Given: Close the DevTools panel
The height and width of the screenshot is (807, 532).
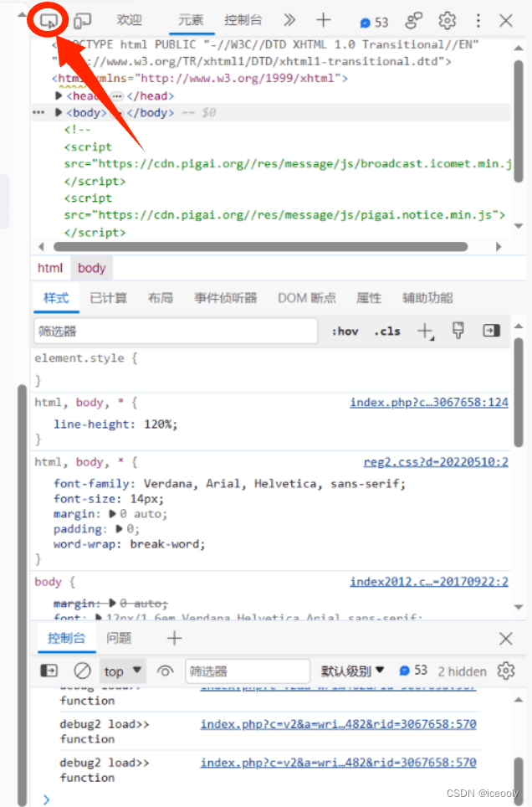Looking at the screenshot, I should 506,21.
